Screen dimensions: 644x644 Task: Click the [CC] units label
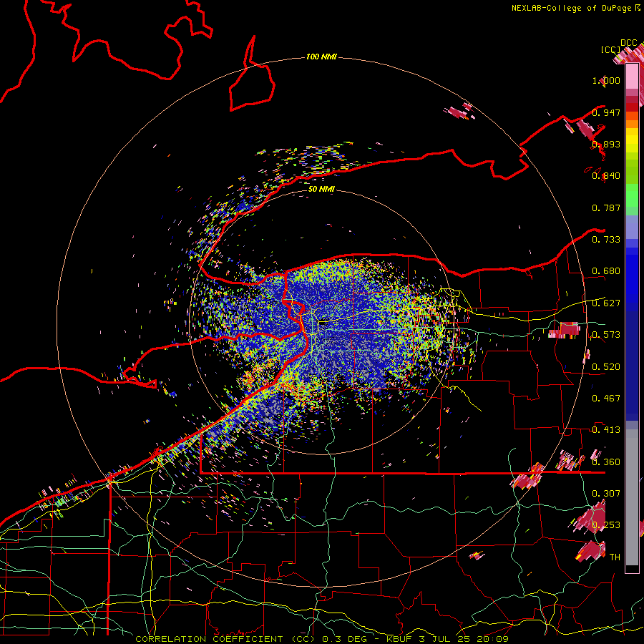click(611, 49)
